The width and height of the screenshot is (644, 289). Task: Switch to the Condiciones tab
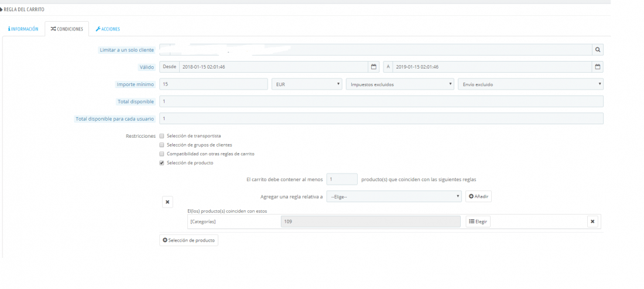pos(67,29)
